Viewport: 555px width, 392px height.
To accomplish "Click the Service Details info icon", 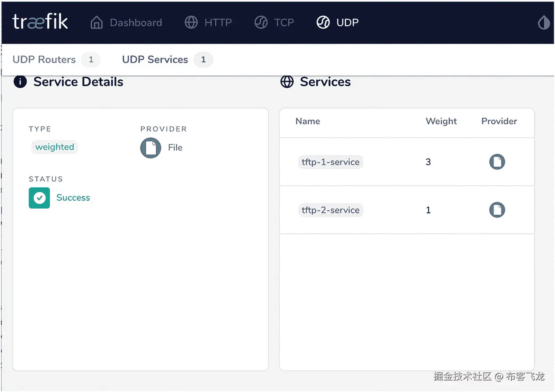I will [x=20, y=82].
